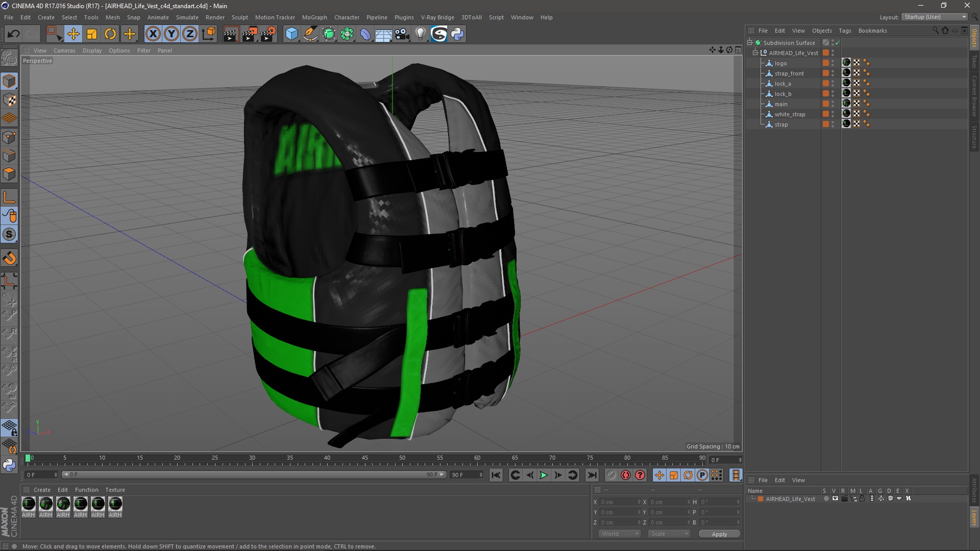Open viewport Cameras menu
The image size is (980, 551).
point(64,51)
